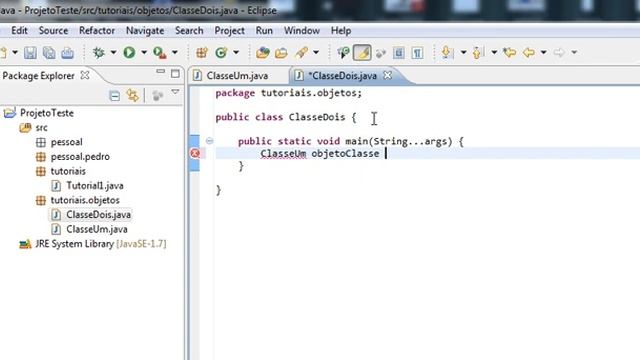
Task: Click the New Java Class icon
Action: [x=221, y=53]
